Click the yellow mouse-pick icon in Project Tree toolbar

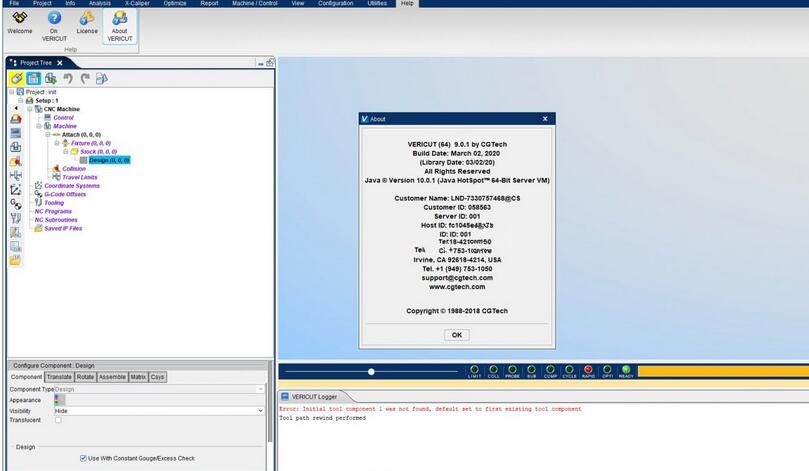coord(17,78)
